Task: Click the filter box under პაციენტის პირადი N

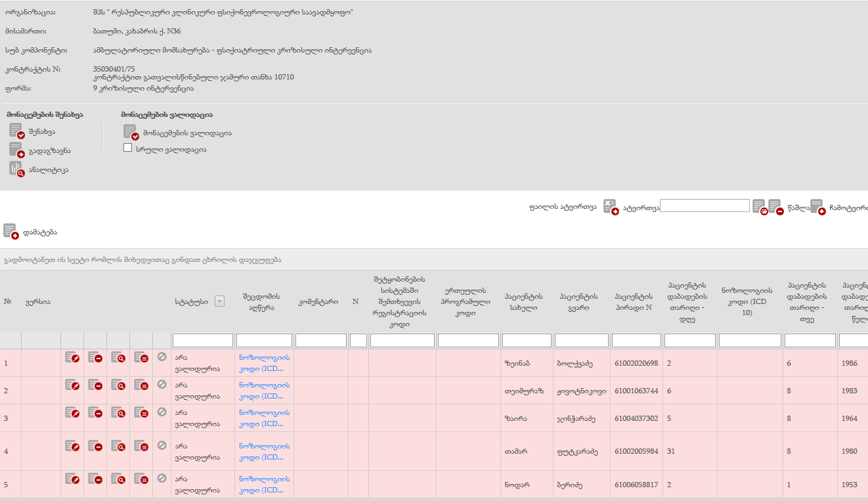Action: [x=636, y=341]
